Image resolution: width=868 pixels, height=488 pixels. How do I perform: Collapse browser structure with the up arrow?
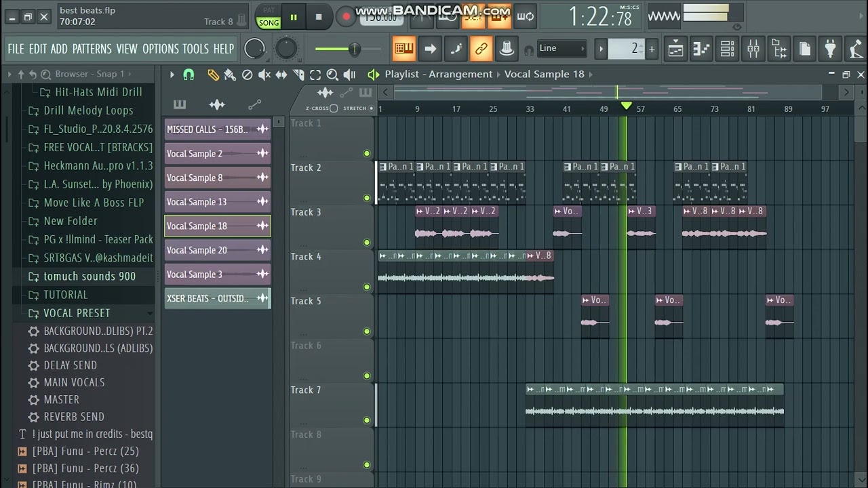tap(20, 74)
